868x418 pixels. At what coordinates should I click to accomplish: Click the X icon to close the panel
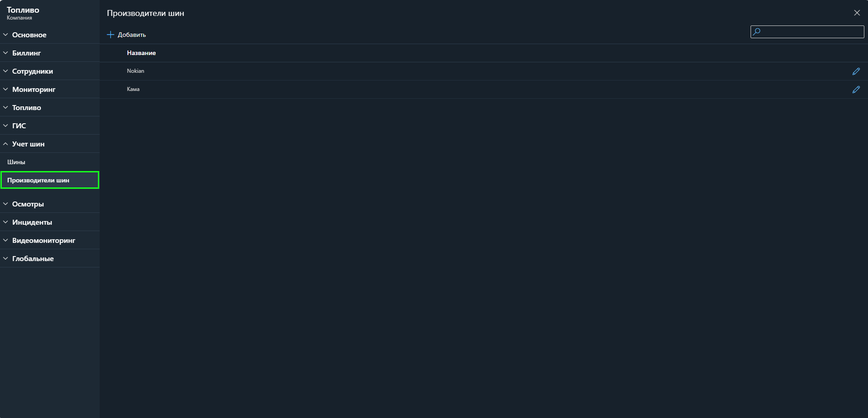tap(858, 13)
